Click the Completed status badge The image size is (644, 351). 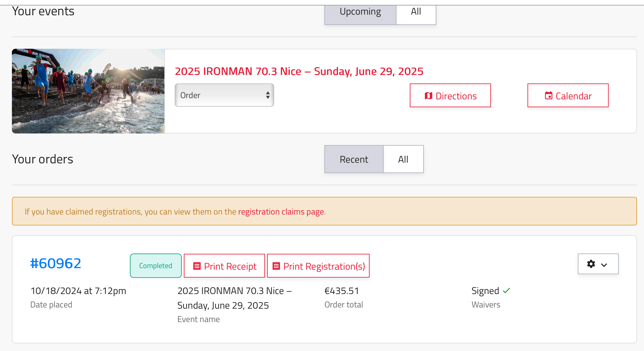[x=156, y=266]
